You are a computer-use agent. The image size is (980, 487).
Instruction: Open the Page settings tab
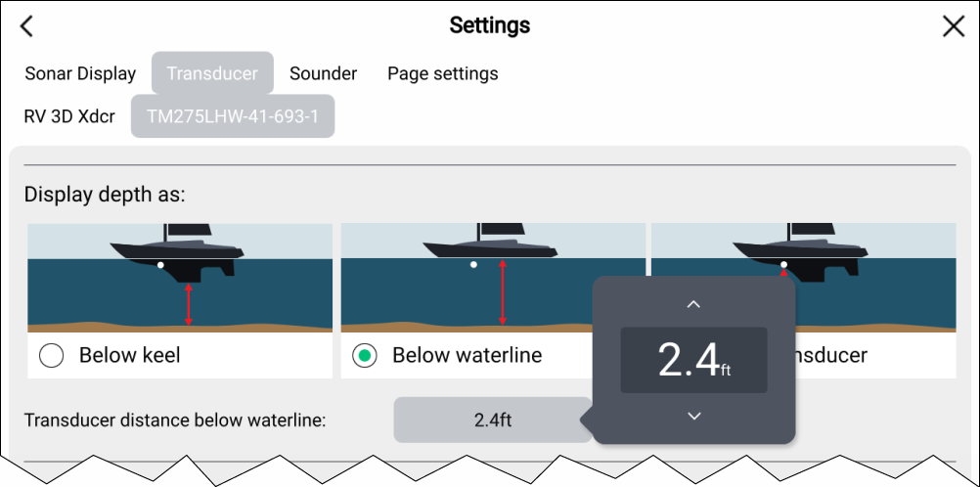pyautogui.click(x=442, y=73)
